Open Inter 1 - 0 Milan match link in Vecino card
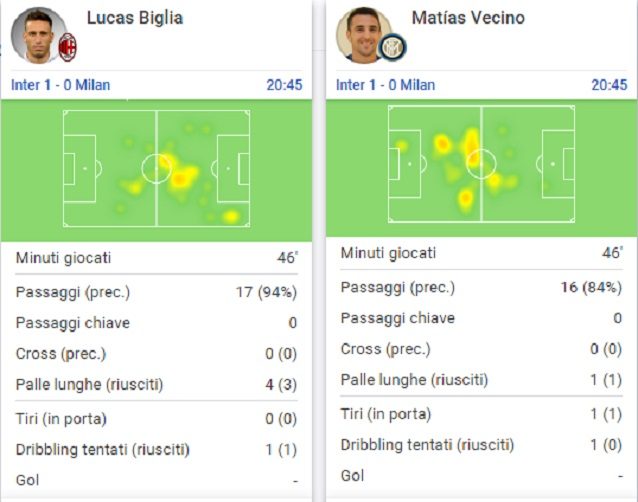 coord(385,85)
